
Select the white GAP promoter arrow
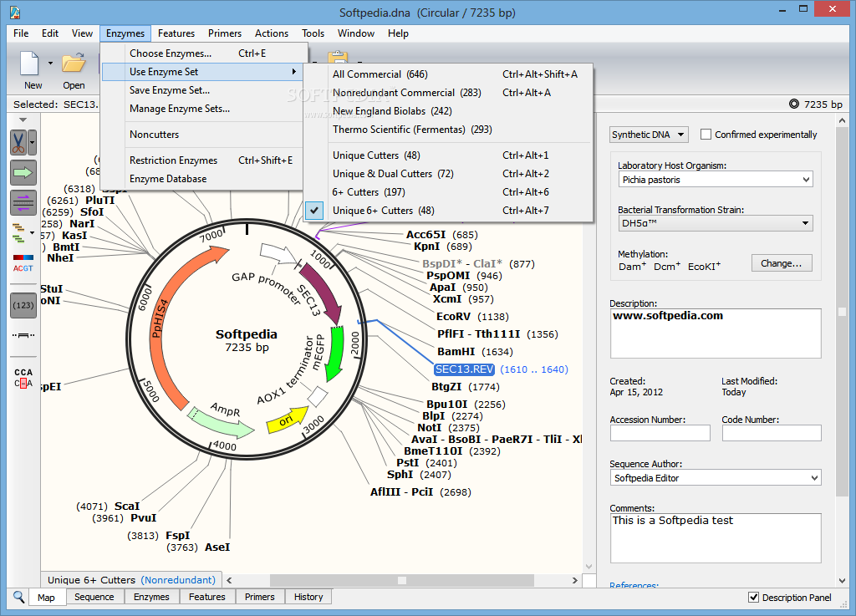pos(279,254)
